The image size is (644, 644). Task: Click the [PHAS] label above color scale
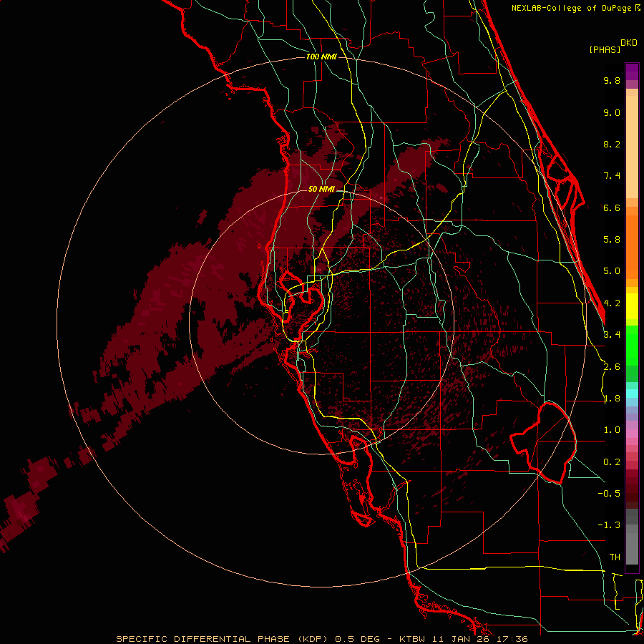[605, 49]
